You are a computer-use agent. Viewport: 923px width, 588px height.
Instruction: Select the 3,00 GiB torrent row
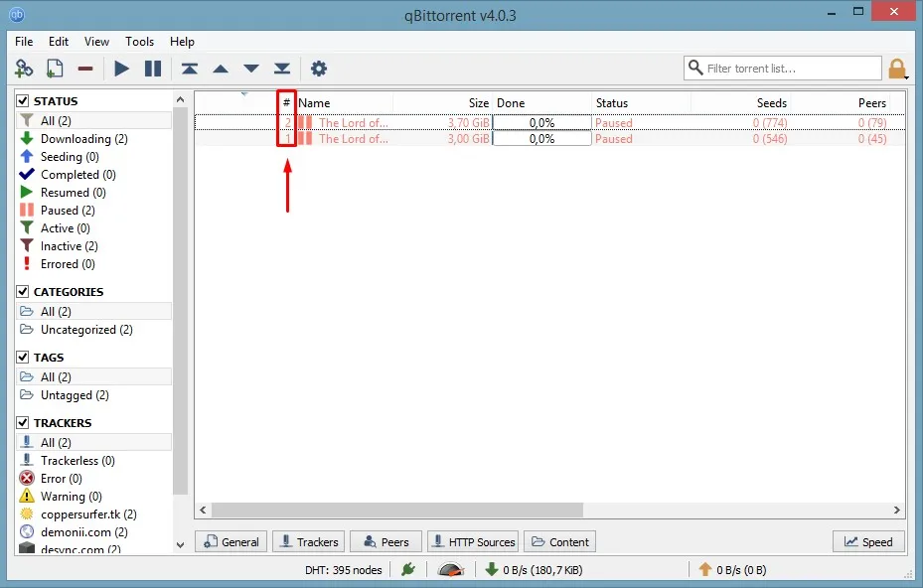click(x=549, y=138)
